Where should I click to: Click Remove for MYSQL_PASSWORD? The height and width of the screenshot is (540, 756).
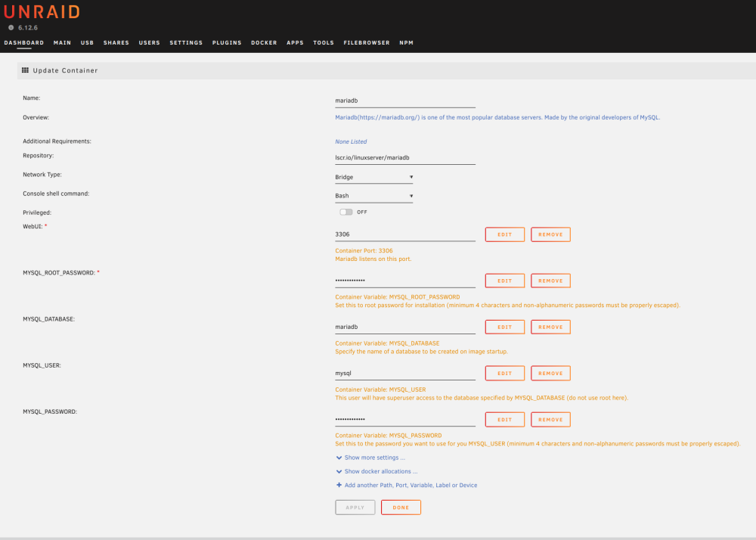coord(550,420)
